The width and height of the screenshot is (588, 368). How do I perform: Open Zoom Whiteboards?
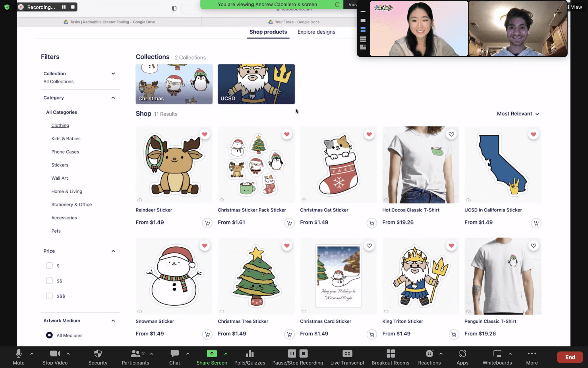coord(497,354)
